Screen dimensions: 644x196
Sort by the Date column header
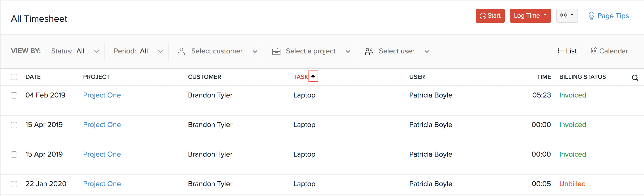[x=33, y=77]
